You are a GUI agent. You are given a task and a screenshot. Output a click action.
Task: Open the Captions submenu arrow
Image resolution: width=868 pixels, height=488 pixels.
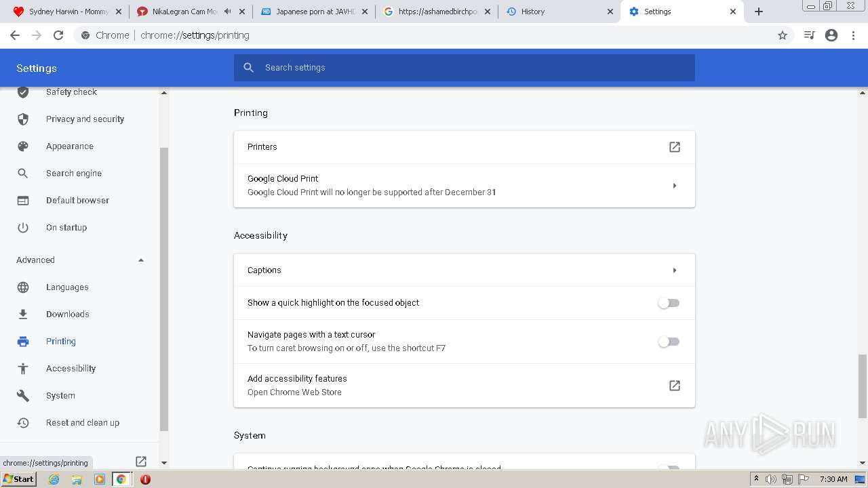pyautogui.click(x=674, y=270)
